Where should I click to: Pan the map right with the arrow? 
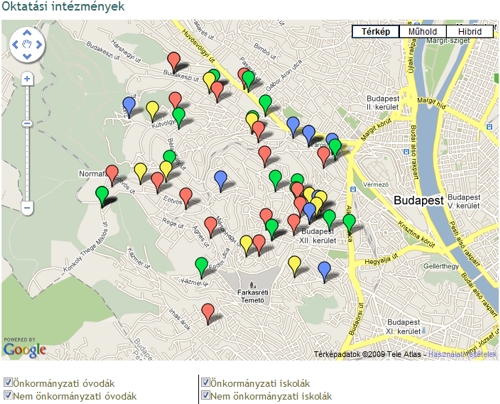tap(39, 44)
